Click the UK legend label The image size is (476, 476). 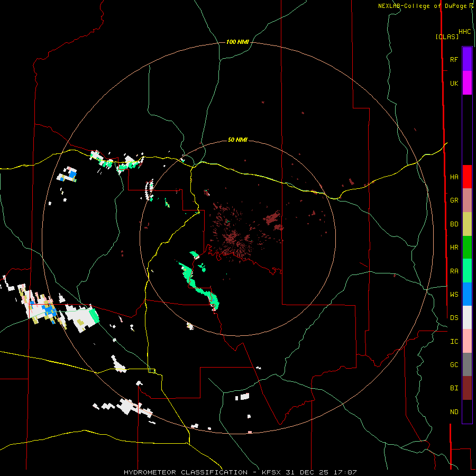click(454, 83)
